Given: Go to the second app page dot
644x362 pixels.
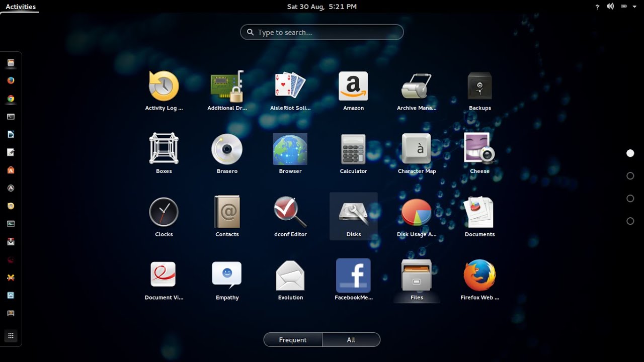Looking at the screenshot, I should click(x=630, y=176).
